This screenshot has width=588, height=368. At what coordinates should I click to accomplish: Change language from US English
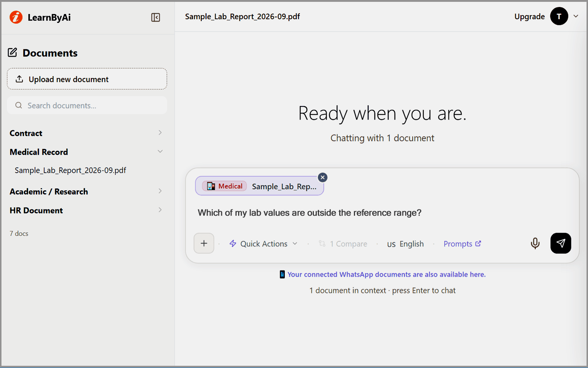point(405,244)
